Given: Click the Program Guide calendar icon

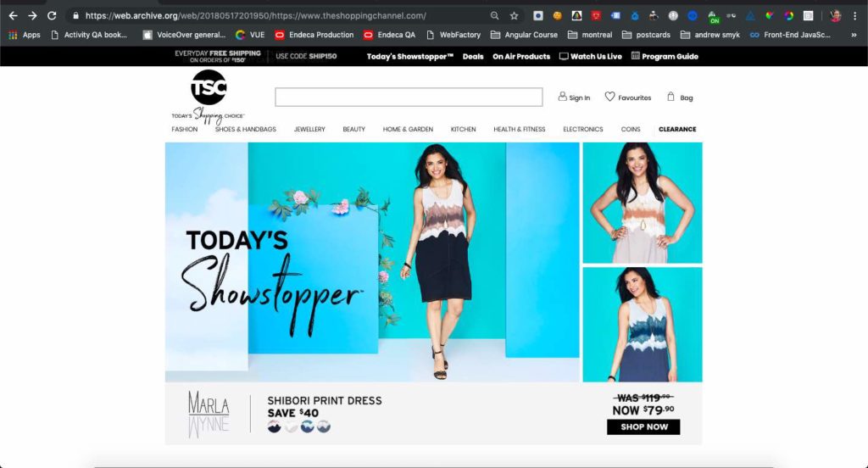Looking at the screenshot, I should [x=636, y=55].
